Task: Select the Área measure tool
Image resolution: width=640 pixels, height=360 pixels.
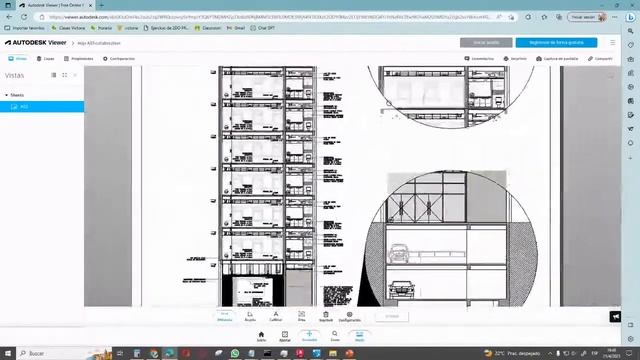Action: click(301, 316)
